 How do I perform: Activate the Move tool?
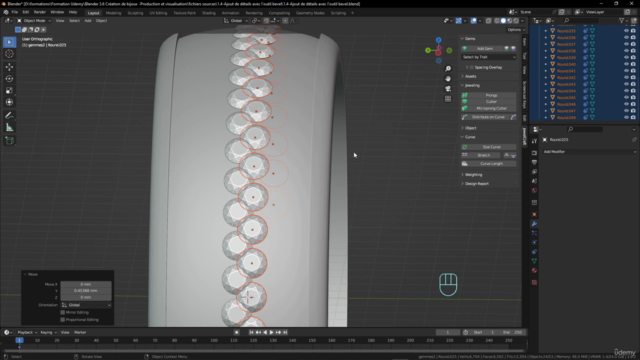coord(9,67)
